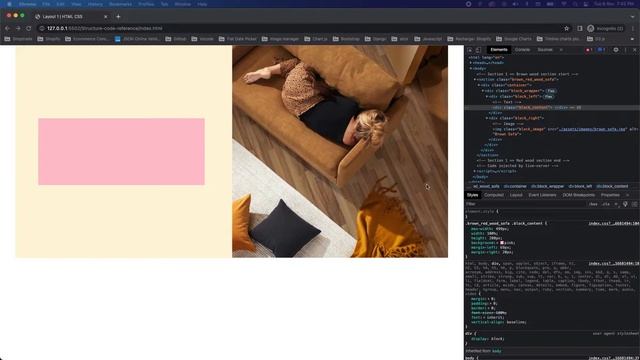Select block_content in the breadcrumb

(612, 186)
